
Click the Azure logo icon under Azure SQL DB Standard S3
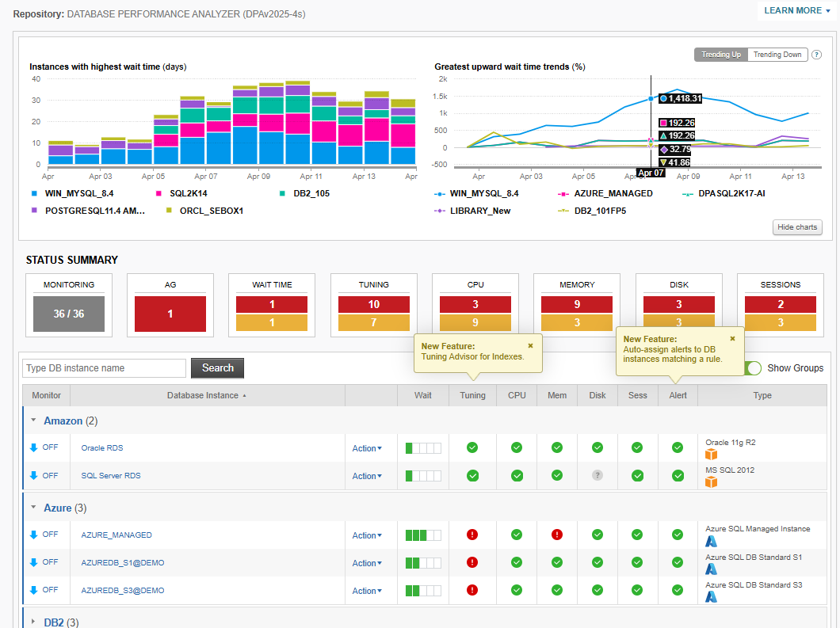click(x=711, y=597)
